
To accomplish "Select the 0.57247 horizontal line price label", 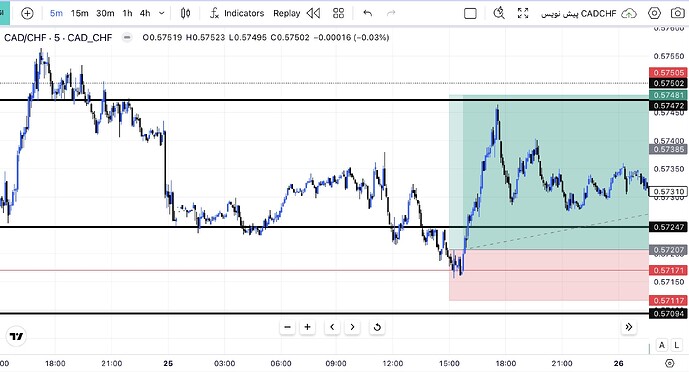I will pyautogui.click(x=668, y=227).
